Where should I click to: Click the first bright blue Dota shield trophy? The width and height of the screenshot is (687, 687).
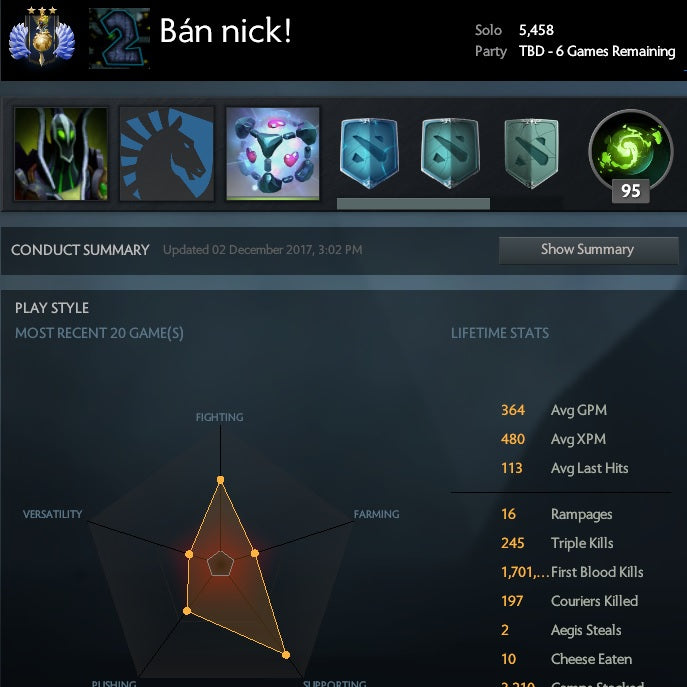click(369, 153)
